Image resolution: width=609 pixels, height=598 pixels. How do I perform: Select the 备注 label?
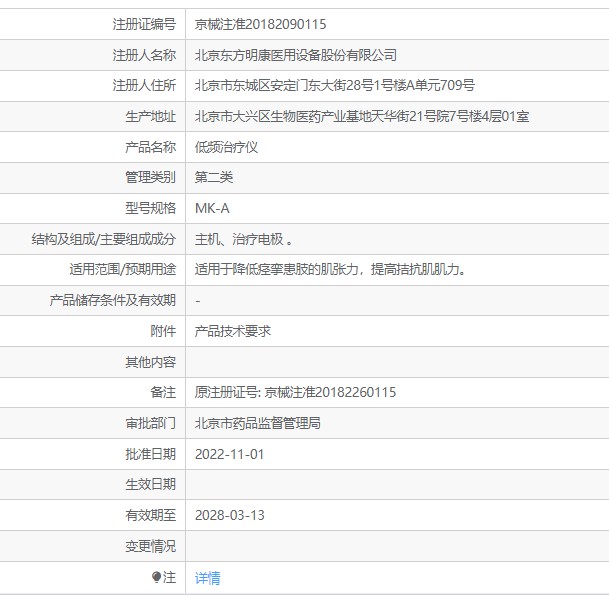pyautogui.click(x=163, y=392)
